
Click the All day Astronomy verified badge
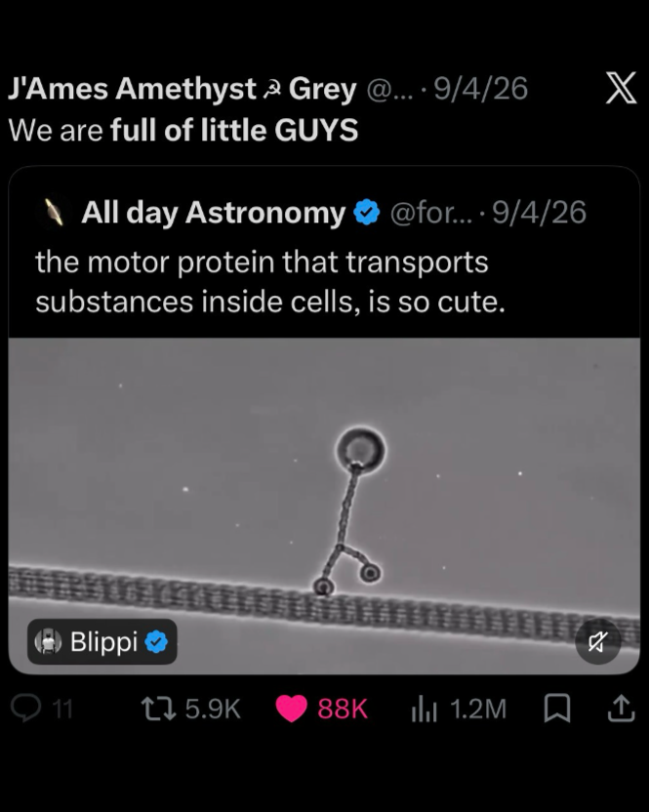click(367, 213)
